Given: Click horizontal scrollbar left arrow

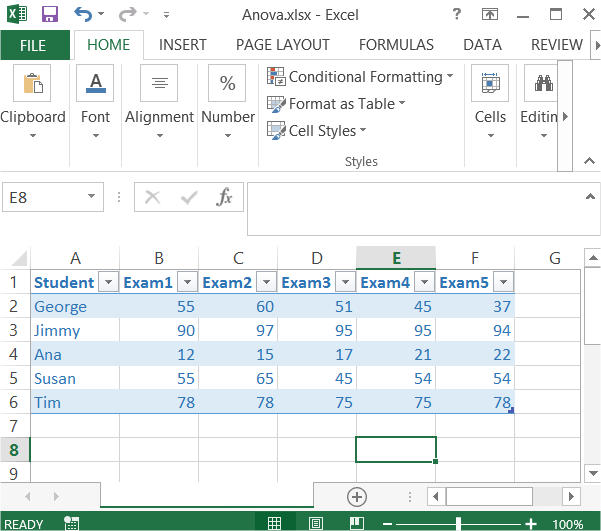Looking at the screenshot, I should click(x=436, y=497).
